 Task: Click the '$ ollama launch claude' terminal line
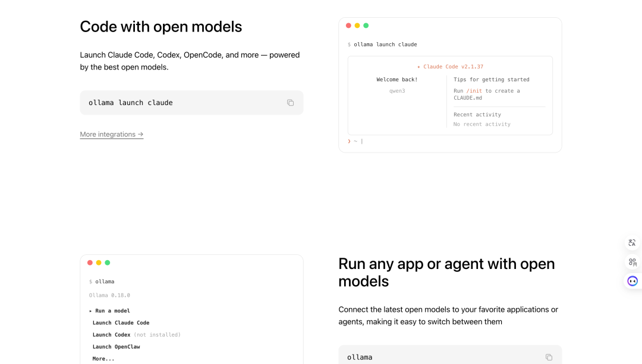click(382, 44)
